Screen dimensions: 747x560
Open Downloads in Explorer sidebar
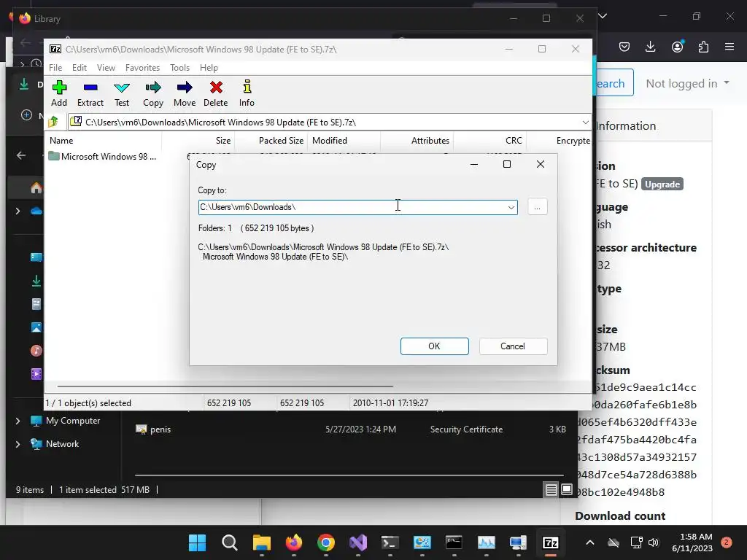pyautogui.click(x=36, y=281)
